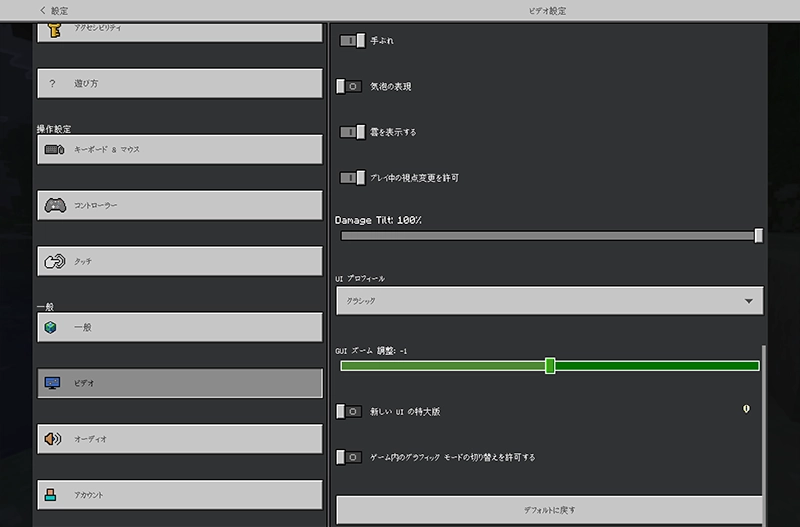Viewport: 800px width, 527px height.
Task: Enable ゲーム内のグラフィック モードの切り替え toggle
Action: pyautogui.click(x=350, y=457)
